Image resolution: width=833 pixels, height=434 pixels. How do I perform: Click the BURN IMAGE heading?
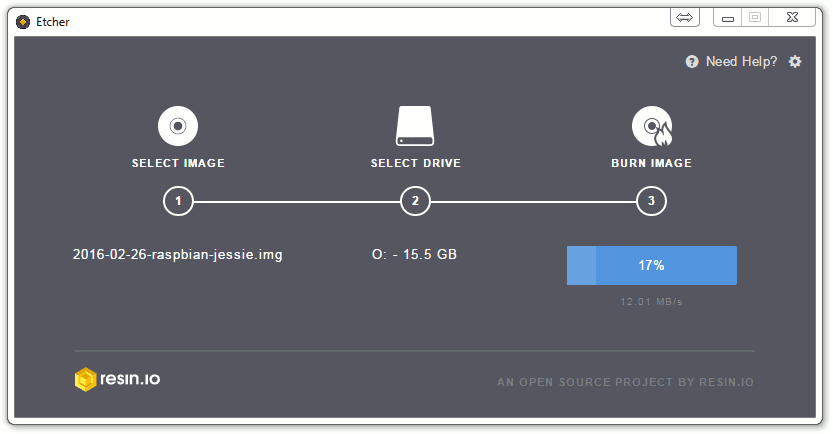[651, 163]
